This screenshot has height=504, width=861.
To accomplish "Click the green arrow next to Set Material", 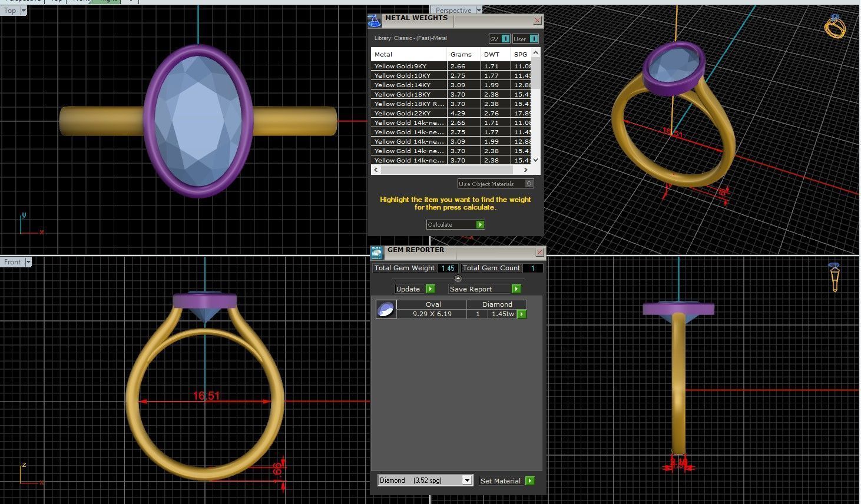I will pyautogui.click(x=529, y=481).
